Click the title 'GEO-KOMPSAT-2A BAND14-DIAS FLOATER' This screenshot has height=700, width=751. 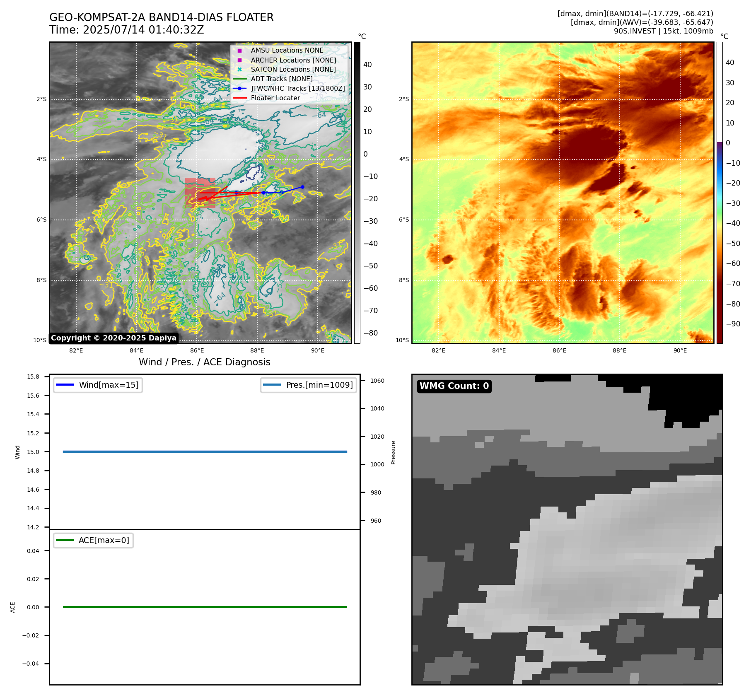[x=162, y=17]
